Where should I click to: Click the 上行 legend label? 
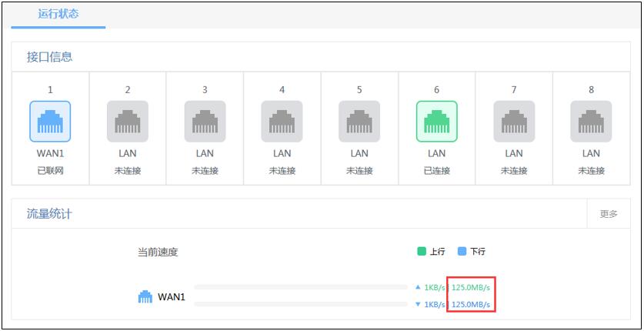[437, 252]
